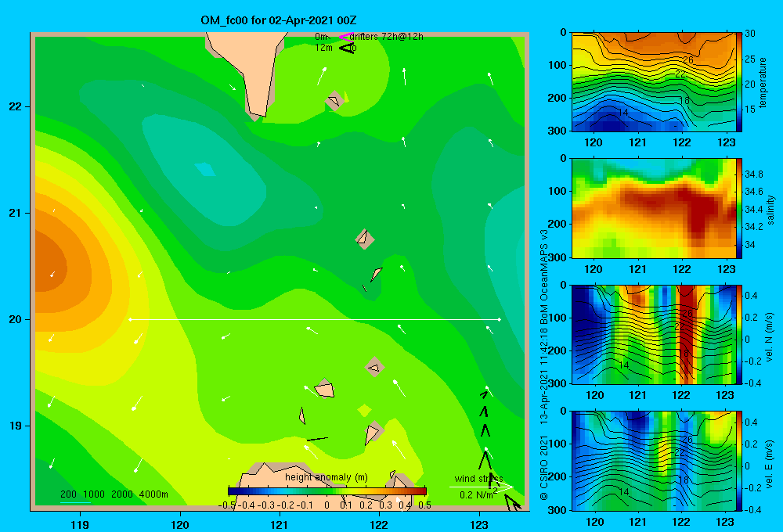Screen dimensions: 783x532
Task: Click the magenta drifter arrow legend symbol
Action: (345, 37)
